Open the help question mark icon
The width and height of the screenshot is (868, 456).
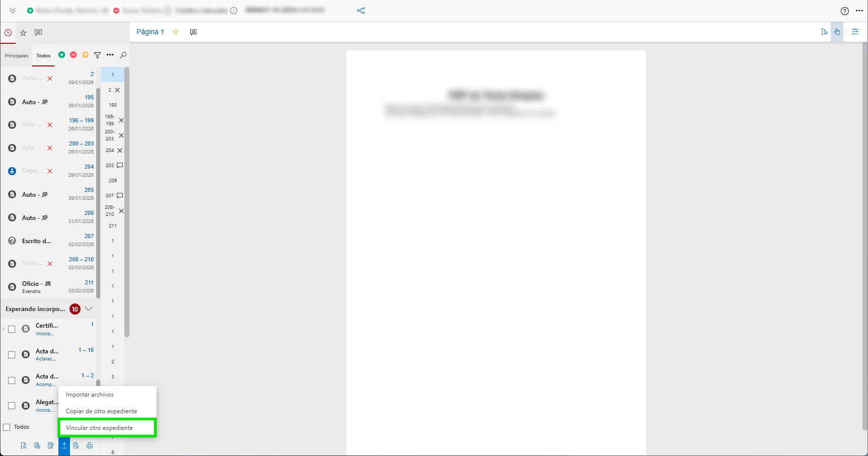[844, 11]
